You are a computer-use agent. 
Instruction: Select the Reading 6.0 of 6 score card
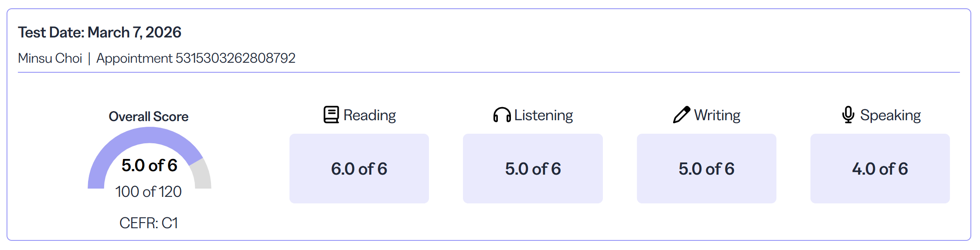(359, 169)
